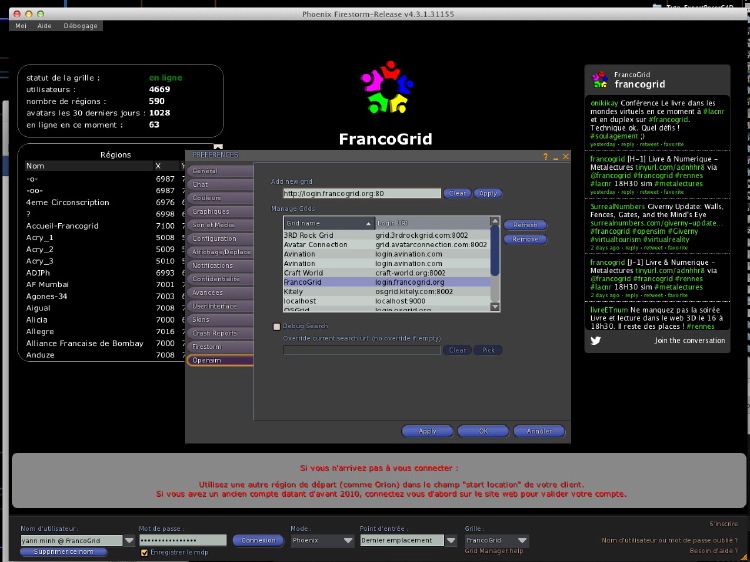This screenshot has height=562, width=750.
Task: Open the Débogage menu
Action: click(x=80, y=26)
